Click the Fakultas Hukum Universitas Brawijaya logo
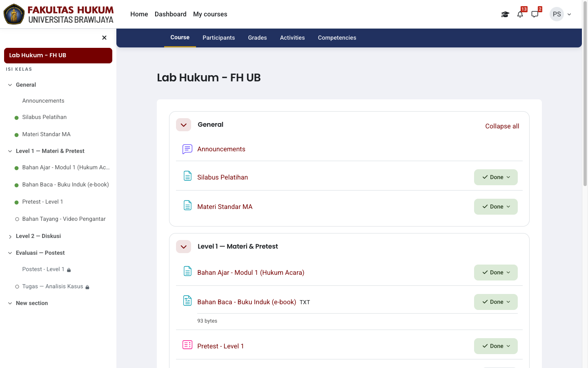588x368 pixels. tap(59, 14)
